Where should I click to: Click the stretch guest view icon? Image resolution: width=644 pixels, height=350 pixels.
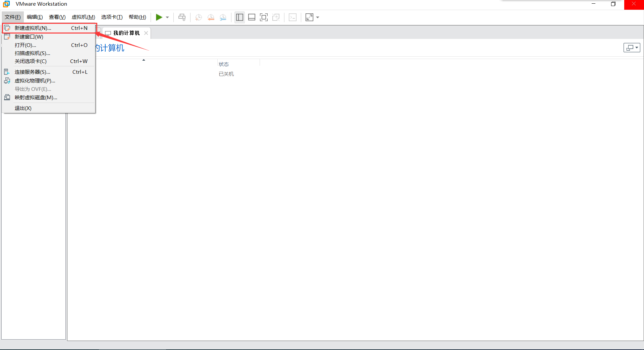[x=309, y=17]
